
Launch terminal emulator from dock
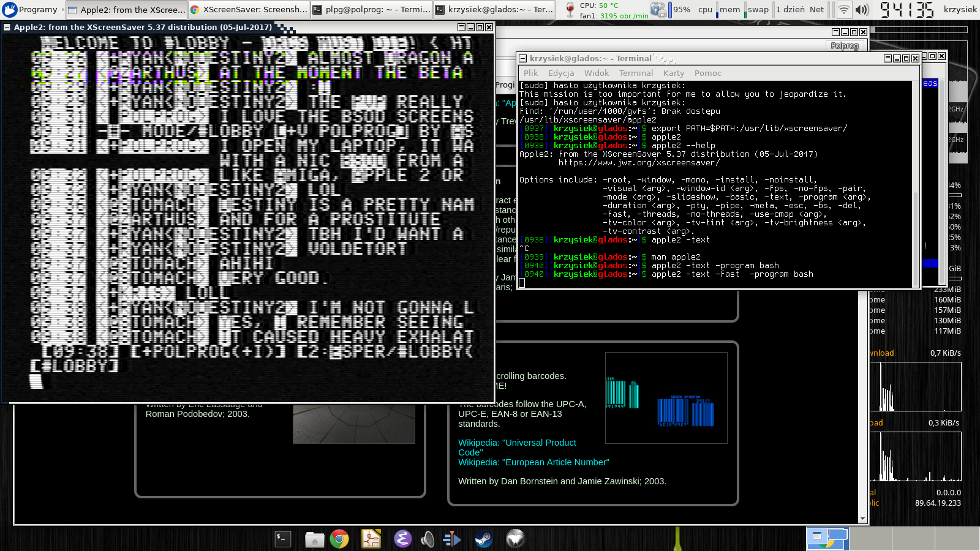[282, 539]
